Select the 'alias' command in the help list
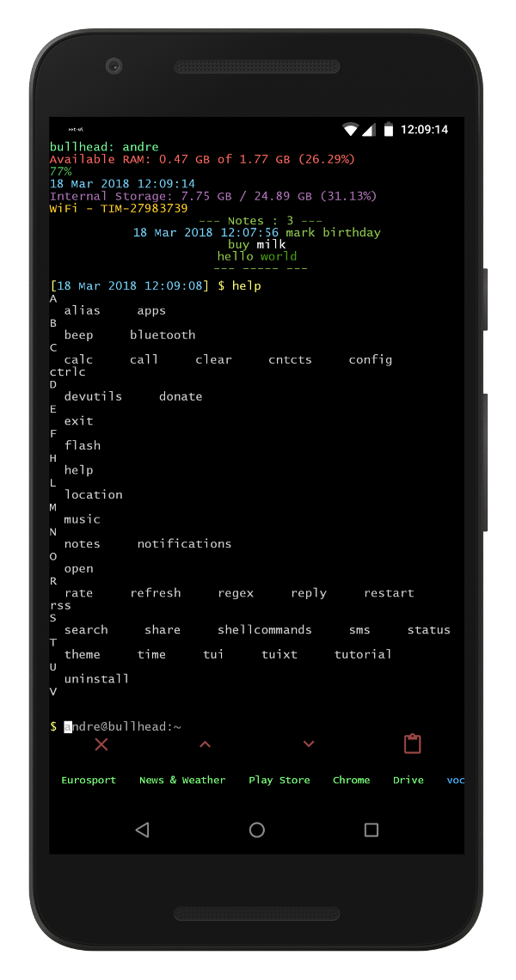The width and height of the screenshot is (516, 980). click(x=82, y=310)
